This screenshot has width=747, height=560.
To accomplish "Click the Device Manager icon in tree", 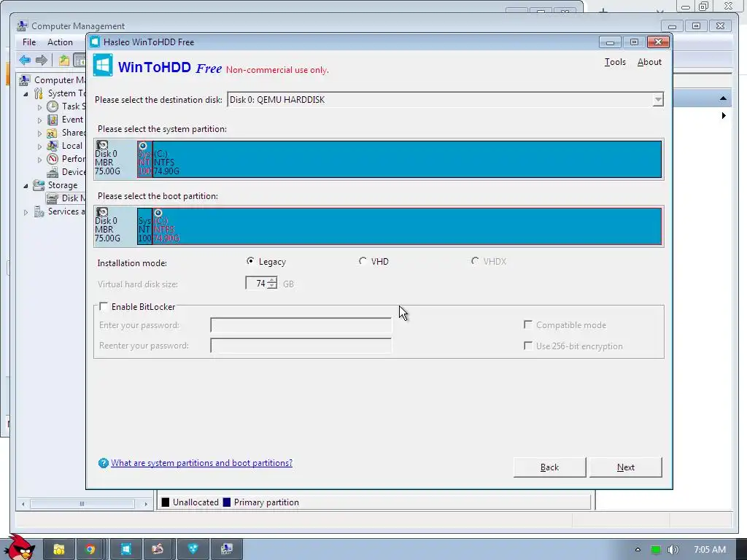I will coord(53,172).
